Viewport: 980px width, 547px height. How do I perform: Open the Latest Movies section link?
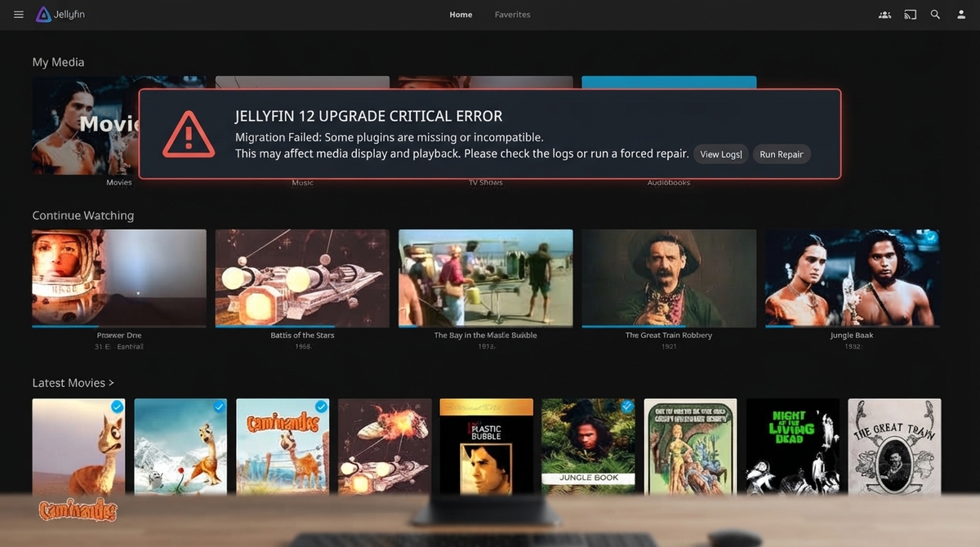[x=73, y=383]
